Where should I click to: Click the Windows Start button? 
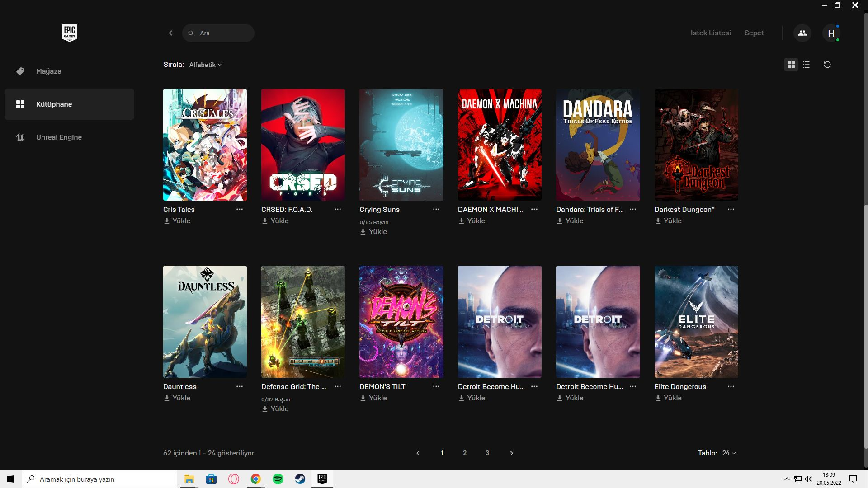11,479
